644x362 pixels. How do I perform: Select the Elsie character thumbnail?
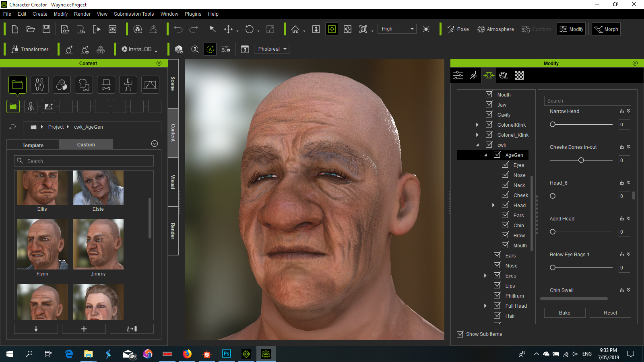[x=98, y=187]
